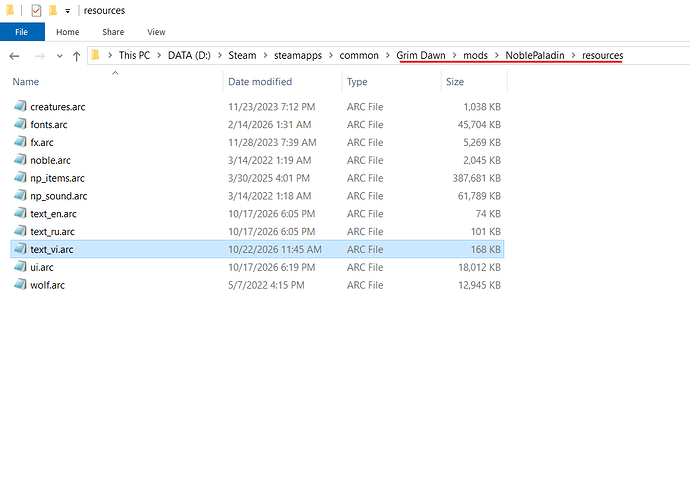The width and height of the screenshot is (690, 494).
Task: Click date 5/7/2022 4:15 PM
Action: click(x=266, y=285)
